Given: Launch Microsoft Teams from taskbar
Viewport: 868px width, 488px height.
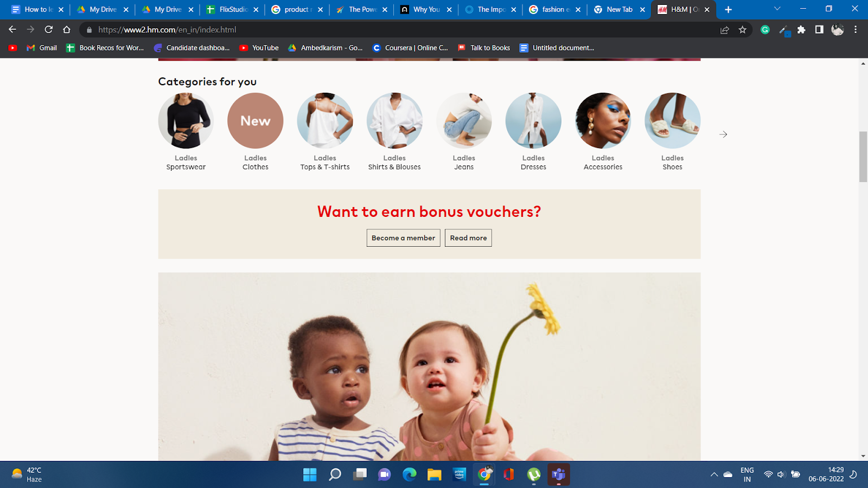Looking at the screenshot, I should [559, 474].
